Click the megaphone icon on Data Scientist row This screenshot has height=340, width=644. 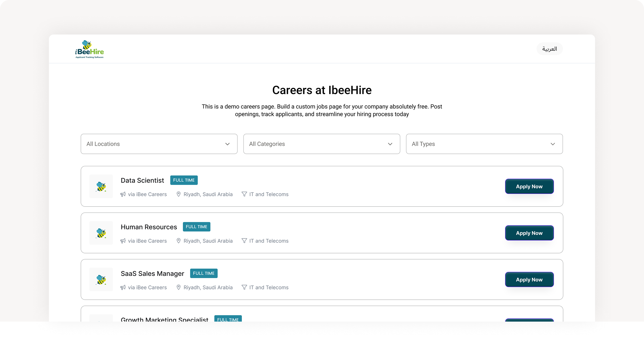(123, 194)
